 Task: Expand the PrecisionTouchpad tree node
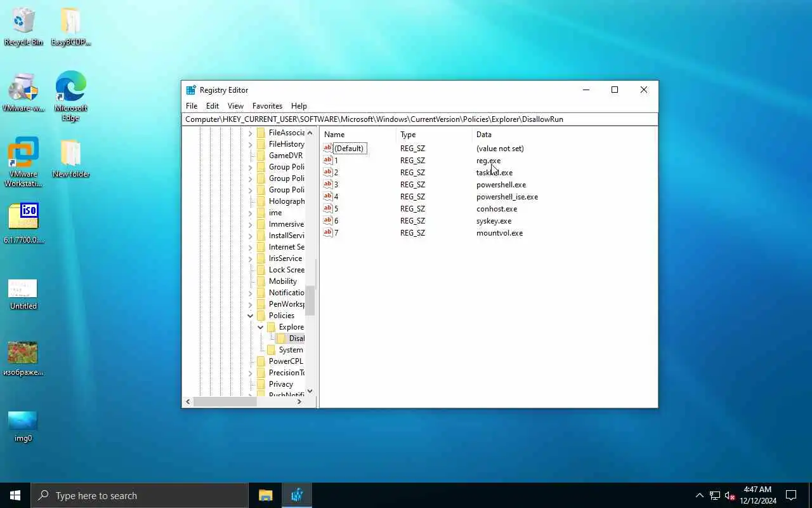tap(250, 373)
